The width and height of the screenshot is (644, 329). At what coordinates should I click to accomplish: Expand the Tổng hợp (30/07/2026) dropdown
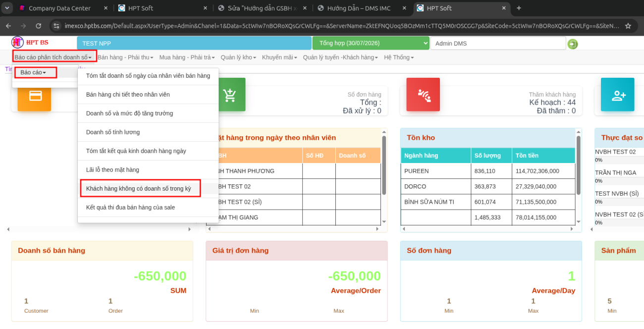(371, 44)
